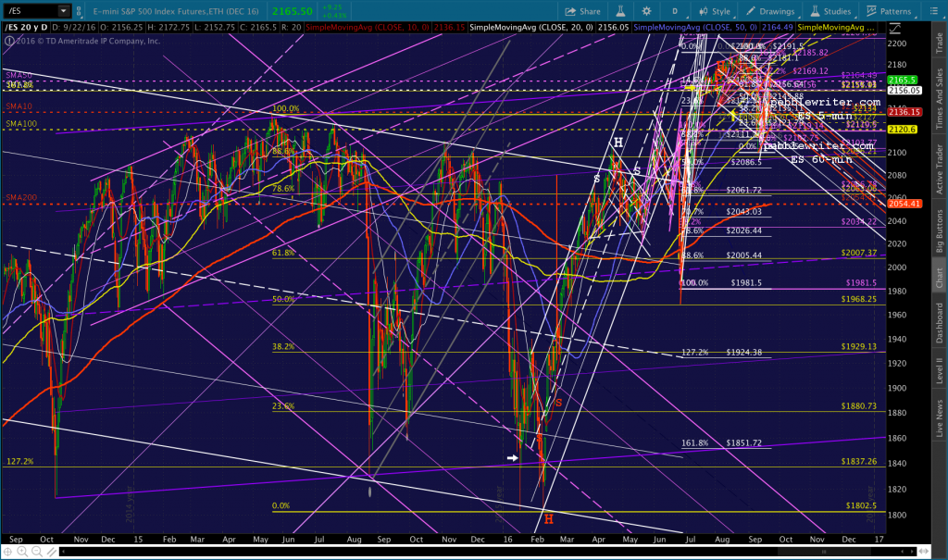Click the SMA200 label on left

[21, 198]
